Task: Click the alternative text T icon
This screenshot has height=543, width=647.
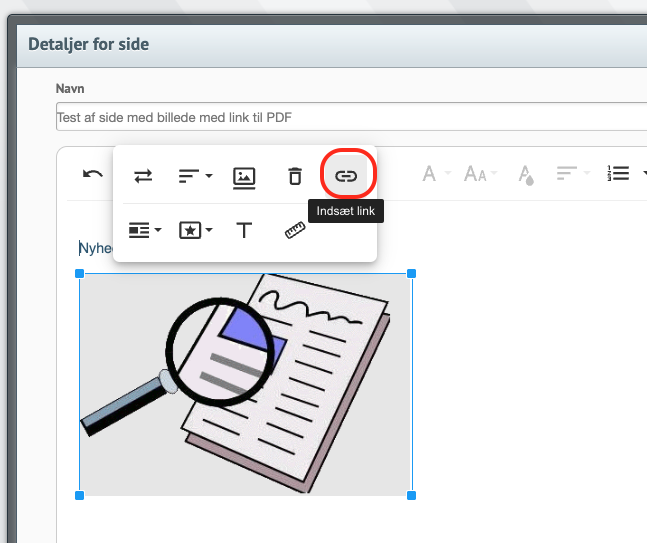Action: pyautogui.click(x=244, y=230)
